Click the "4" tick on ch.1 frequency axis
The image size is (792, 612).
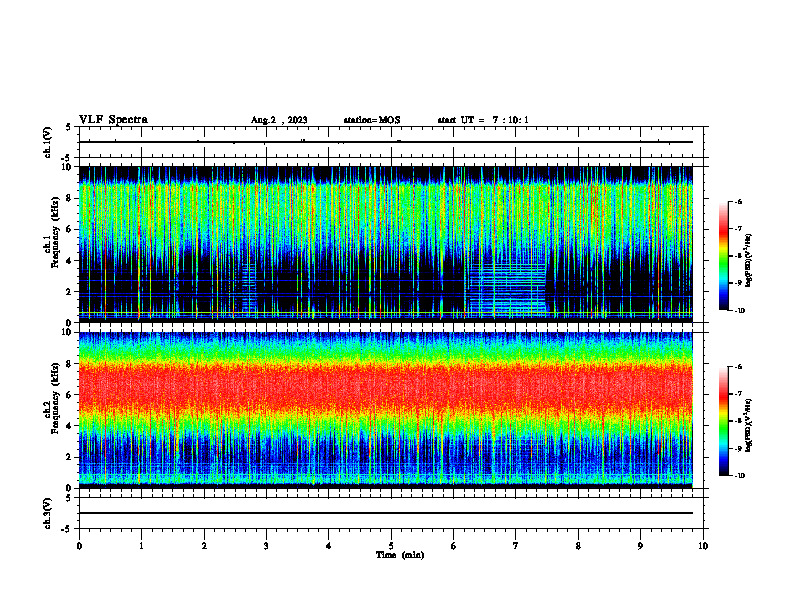(69, 261)
